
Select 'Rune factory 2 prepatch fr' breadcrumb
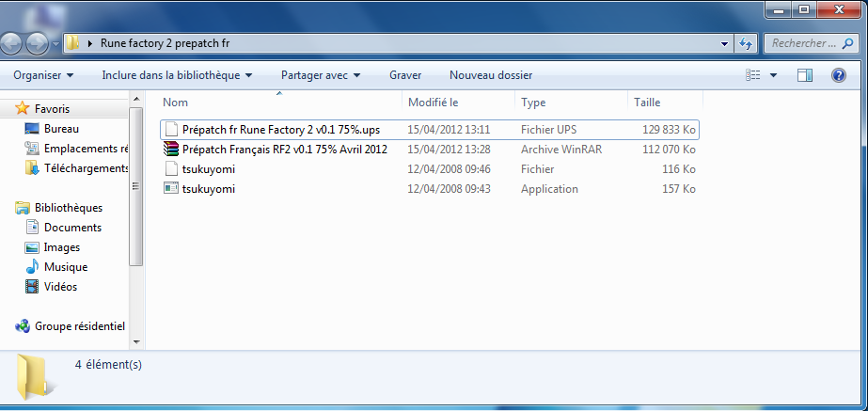click(x=165, y=43)
